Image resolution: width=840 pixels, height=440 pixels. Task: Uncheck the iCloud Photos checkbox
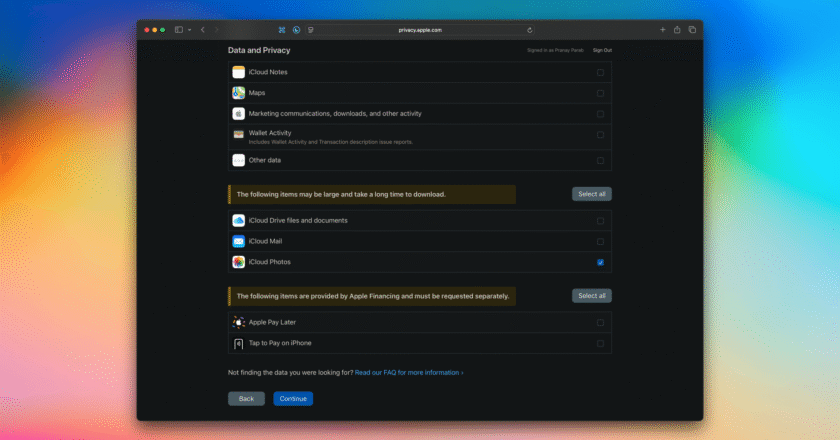600,263
